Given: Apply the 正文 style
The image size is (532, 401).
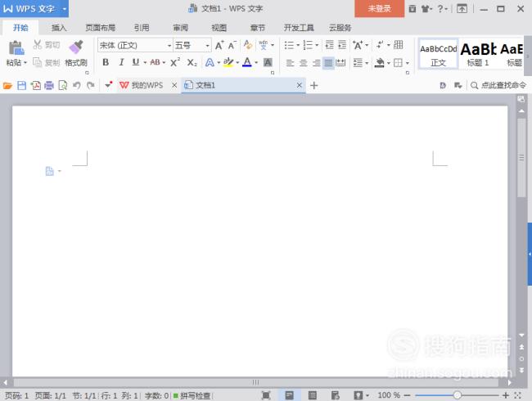Looking at the screenshot, I should [x=438, y=54].
